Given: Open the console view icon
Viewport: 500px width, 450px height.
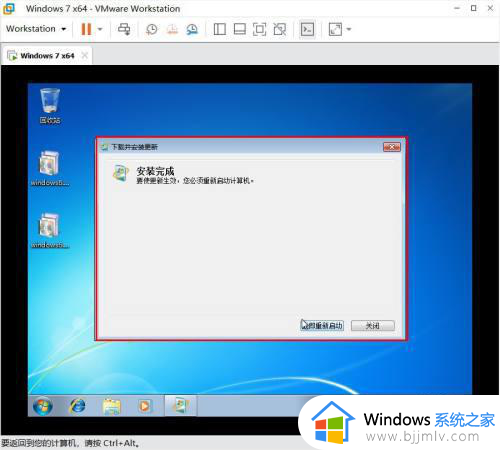Looking at the screenshot, I should [307, 29].
